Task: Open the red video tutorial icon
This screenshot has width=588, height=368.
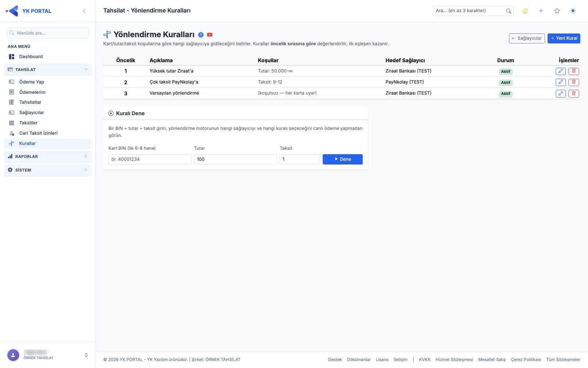Action: point(210,35)
